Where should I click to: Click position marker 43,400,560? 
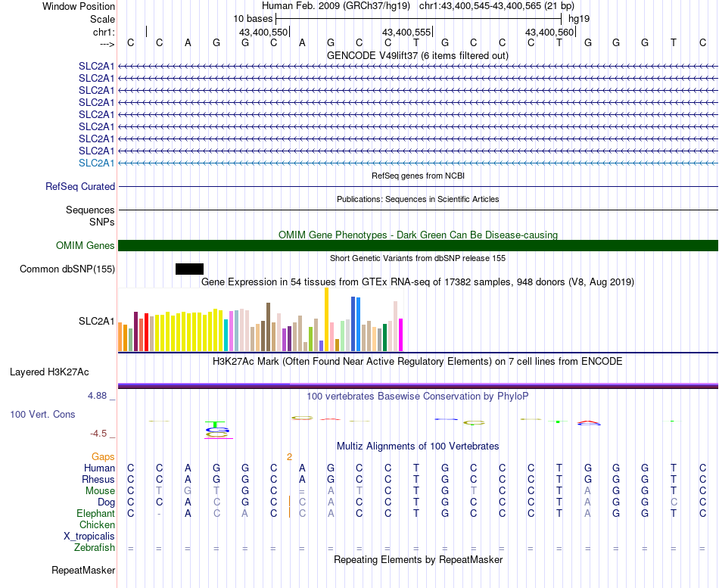tap(549, 32)
